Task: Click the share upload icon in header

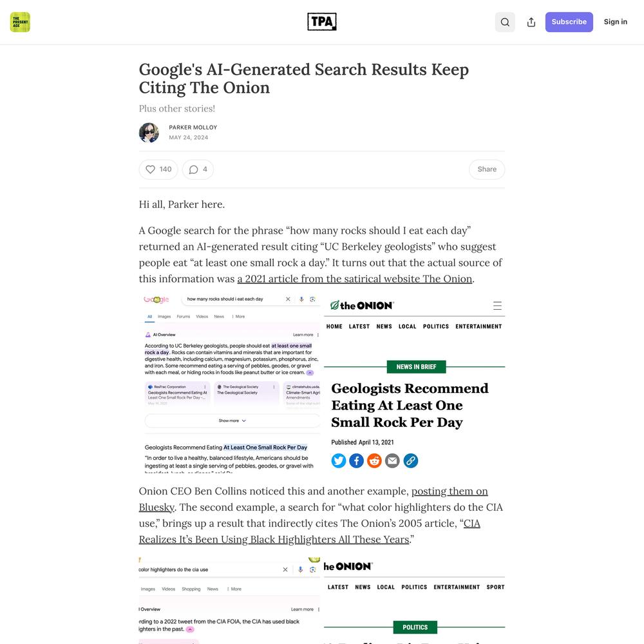Action: point(531,22)
